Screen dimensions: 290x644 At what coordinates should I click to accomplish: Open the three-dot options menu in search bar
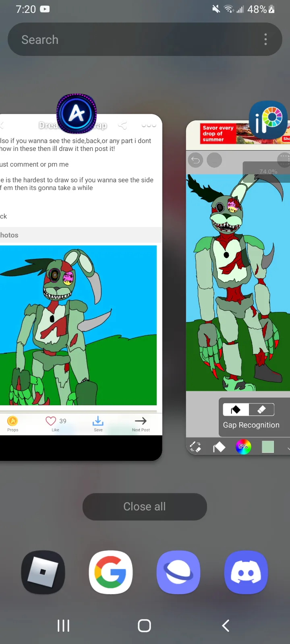[265, 39]
